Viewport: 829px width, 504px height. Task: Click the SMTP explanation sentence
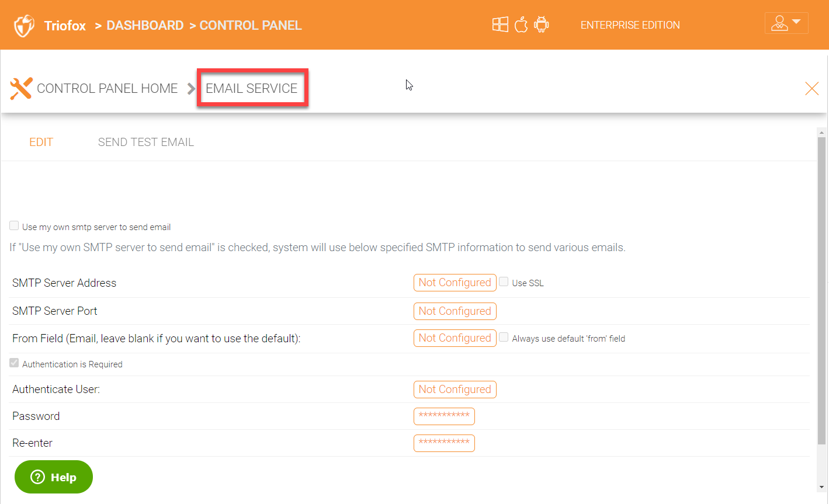point(318,248)
